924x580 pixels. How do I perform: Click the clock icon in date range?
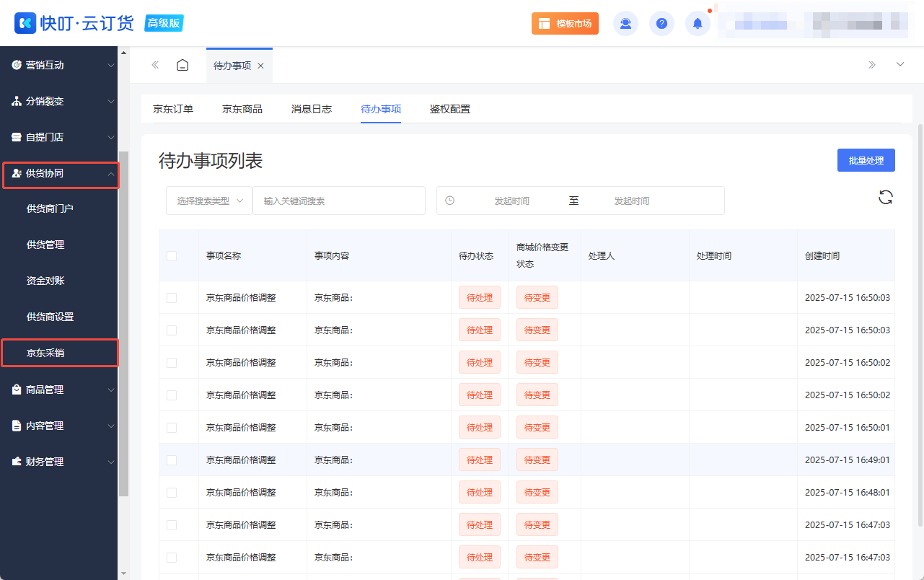click(x=450, y=201)
